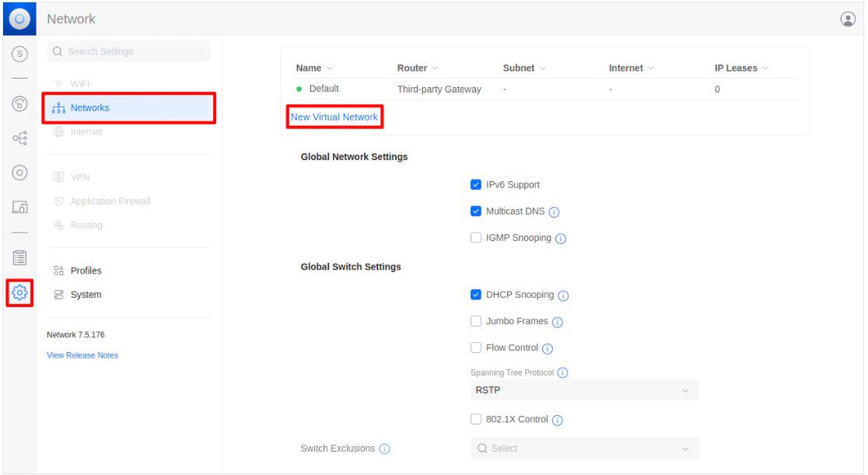Open View Release Notes link
Viewport: 868px width, 475px height.
[x=82, y=355]
